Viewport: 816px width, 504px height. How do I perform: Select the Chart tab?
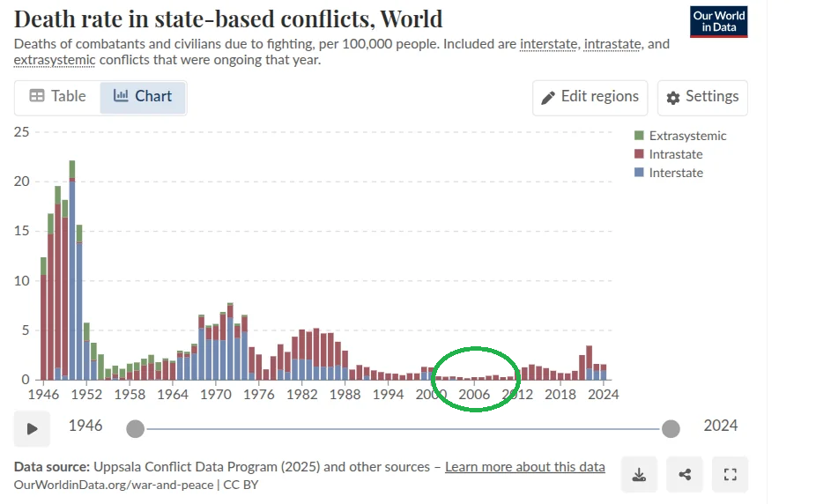click(143, 96)
